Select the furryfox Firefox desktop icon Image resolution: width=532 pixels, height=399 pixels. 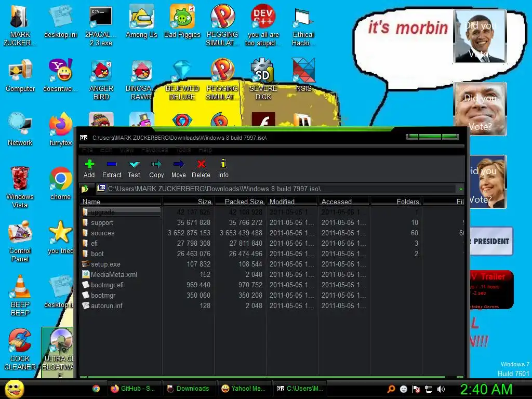click(x=60, y=129)
